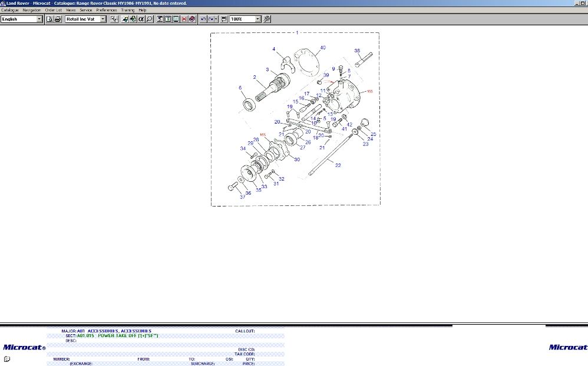Select callout number 40 gasket label
This screenshot has height=366, width=588.
[x=323, y=48]
